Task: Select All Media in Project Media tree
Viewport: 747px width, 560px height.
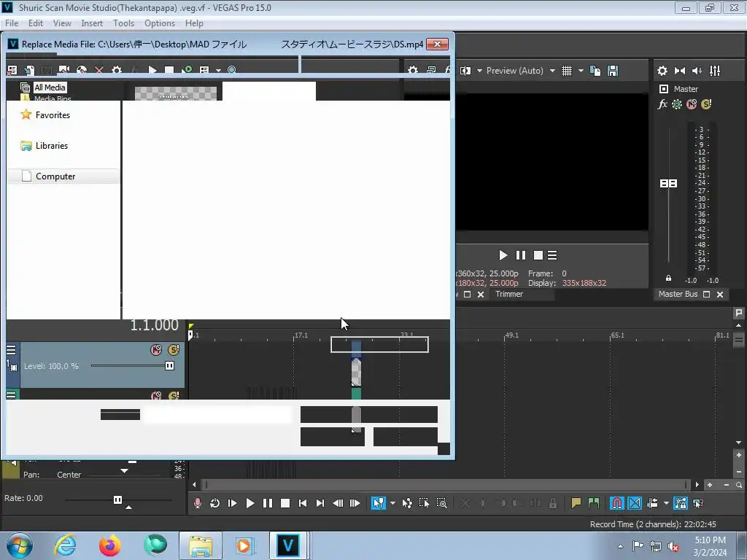Action: (x=50, y=87)
